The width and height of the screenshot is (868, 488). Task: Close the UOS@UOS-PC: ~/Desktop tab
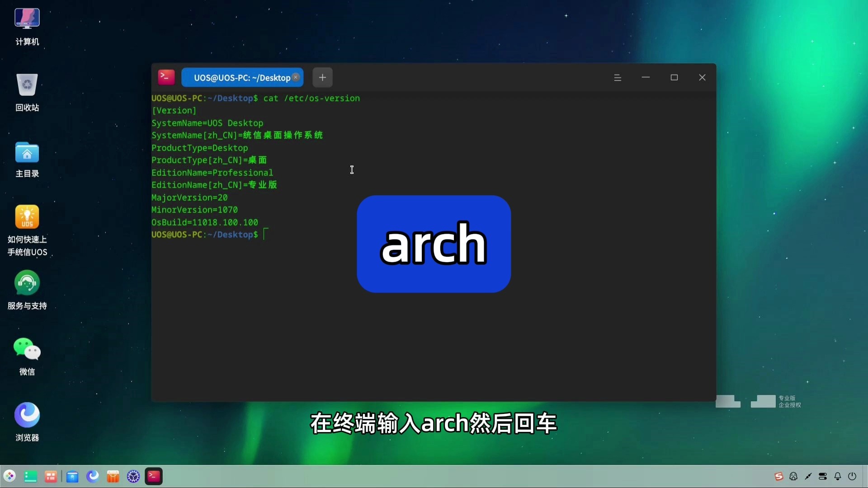(x=296, y=77)
